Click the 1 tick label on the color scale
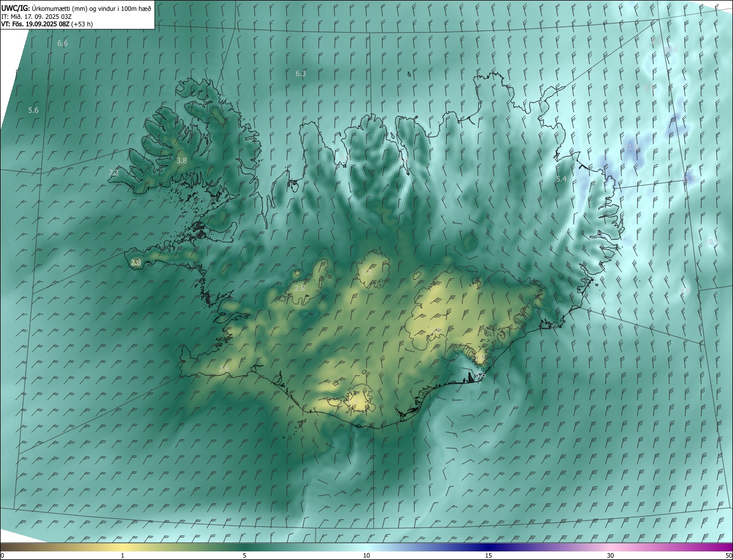The image size is (733, 560). point(123,555)
